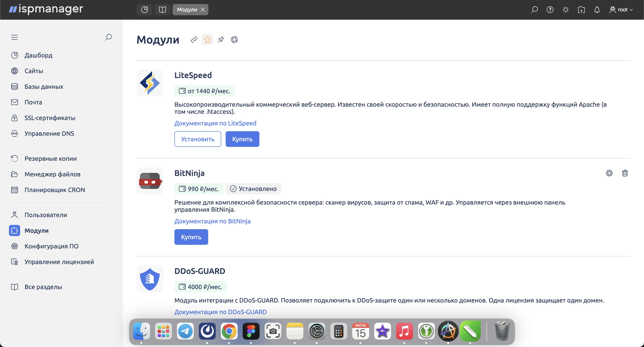Open the root account dropdown
The height and width of the screenshot is (347, 644).
pos(621,9)
